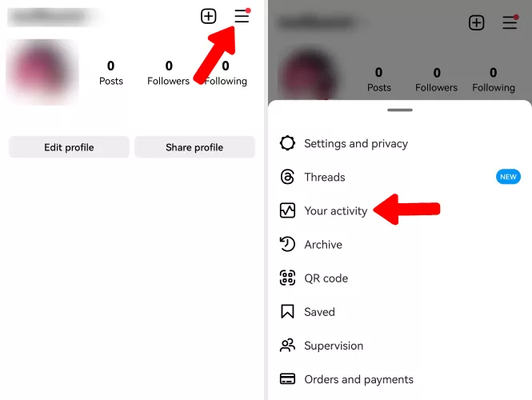Tap the Share profile button

click(x=194, y=147)
